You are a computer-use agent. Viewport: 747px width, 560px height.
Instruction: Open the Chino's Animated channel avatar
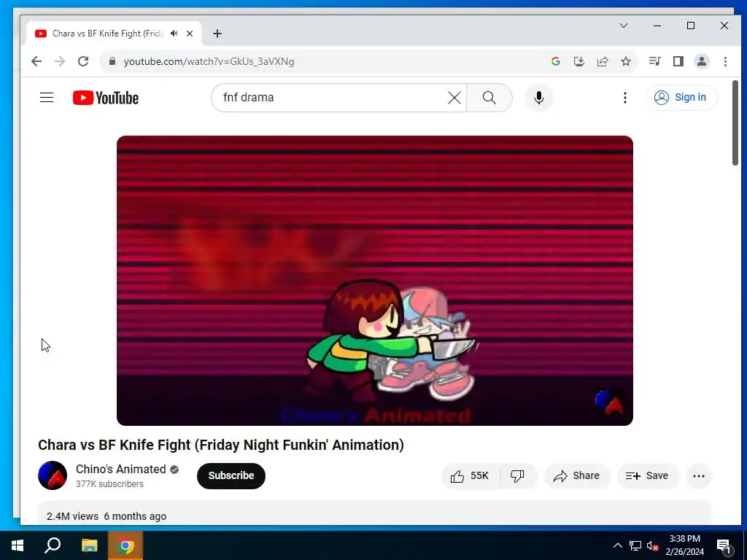tap(53, 475)
